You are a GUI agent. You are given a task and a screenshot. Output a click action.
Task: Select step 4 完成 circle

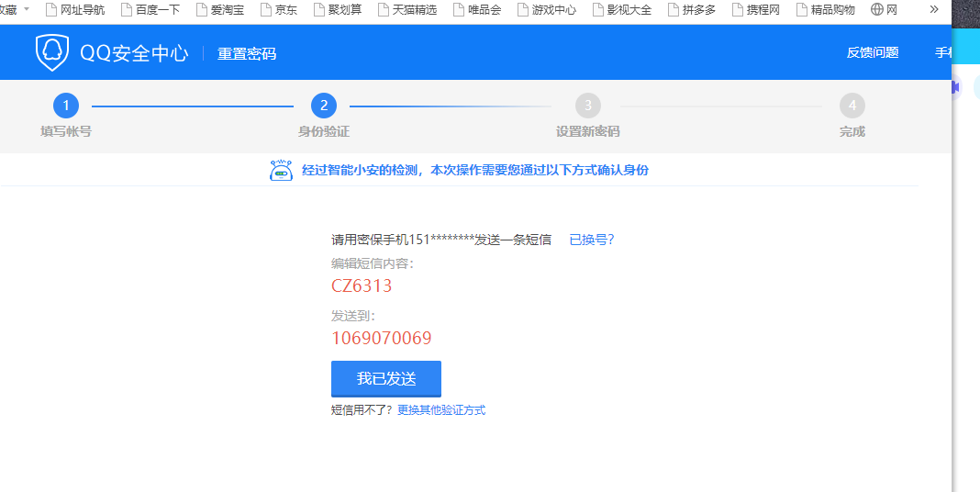(852, 106)
